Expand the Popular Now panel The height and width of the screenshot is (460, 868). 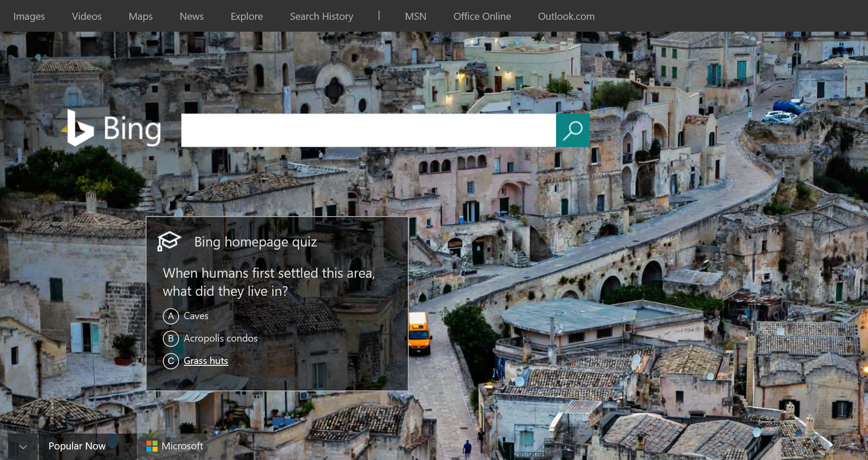pyautogui.click(x=24, y=446)
